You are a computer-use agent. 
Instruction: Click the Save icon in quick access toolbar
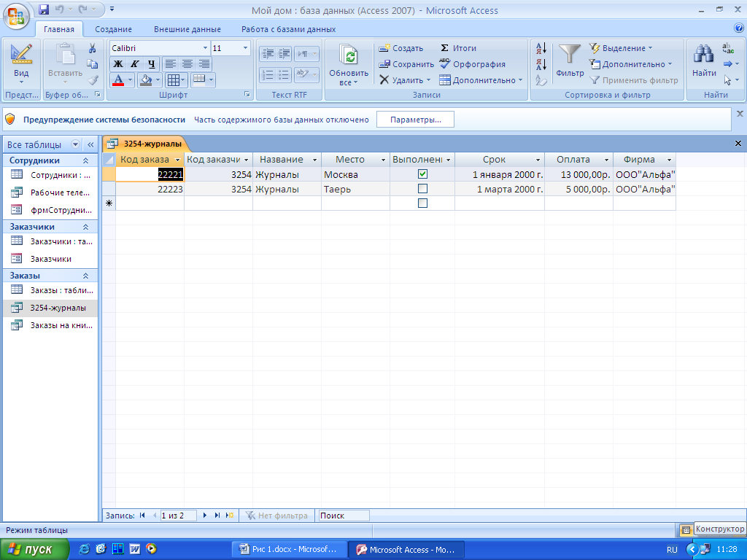[44, 9]
